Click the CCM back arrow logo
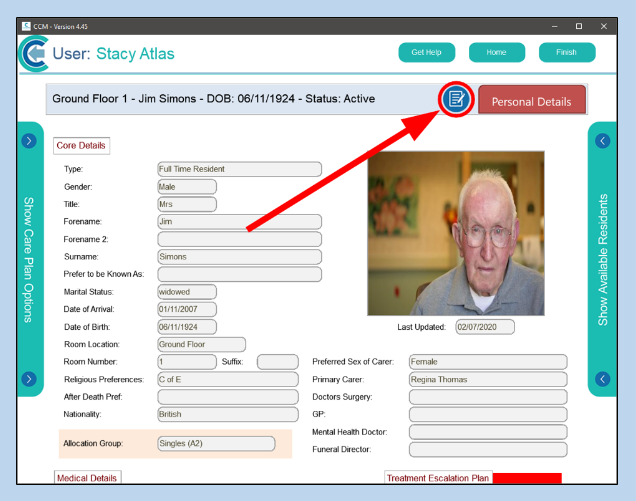The image size is (636, 501). (34, 54)
